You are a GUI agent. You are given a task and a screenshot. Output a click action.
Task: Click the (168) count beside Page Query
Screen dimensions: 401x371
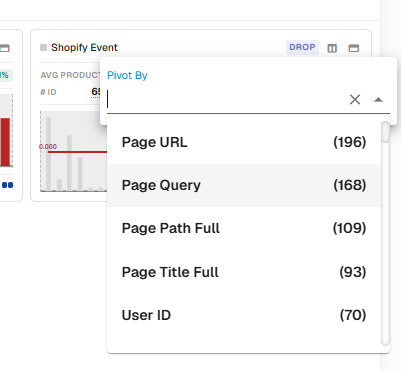[350, 185]
